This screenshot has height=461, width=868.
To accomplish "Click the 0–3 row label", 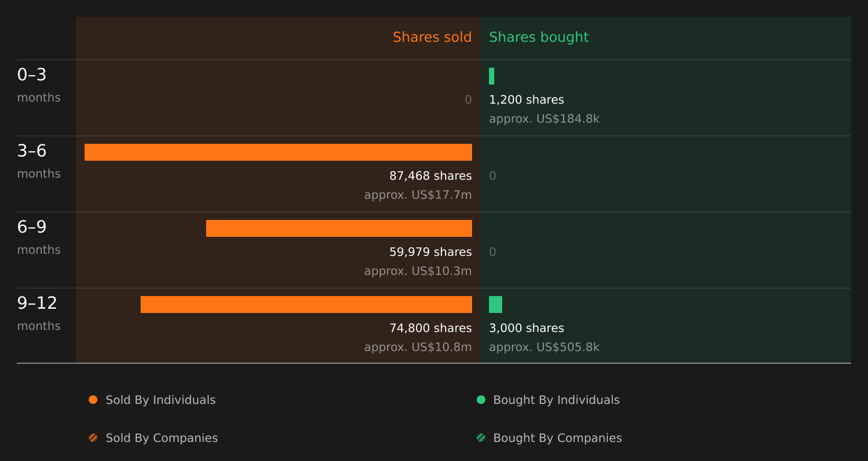I will coord(32,75).
